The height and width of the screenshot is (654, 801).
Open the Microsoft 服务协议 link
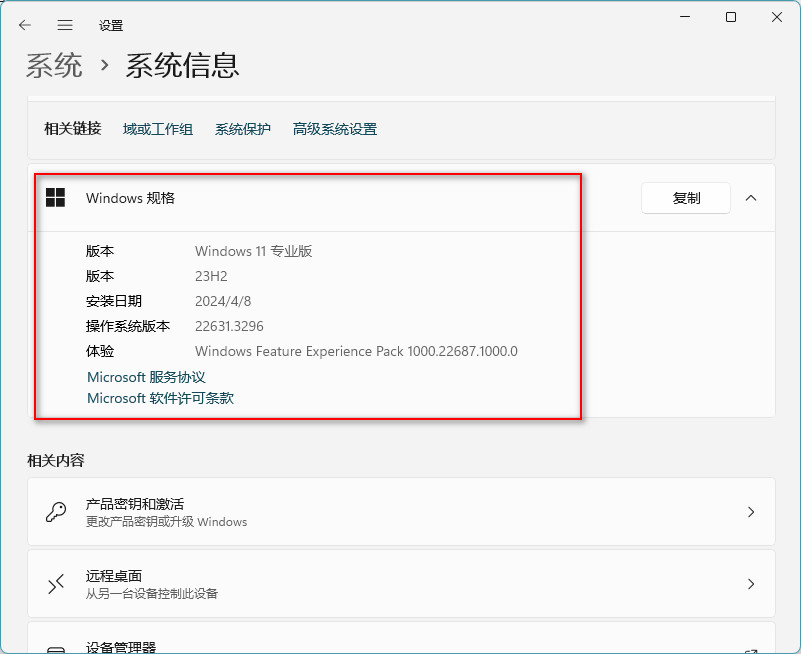[146, 377]
